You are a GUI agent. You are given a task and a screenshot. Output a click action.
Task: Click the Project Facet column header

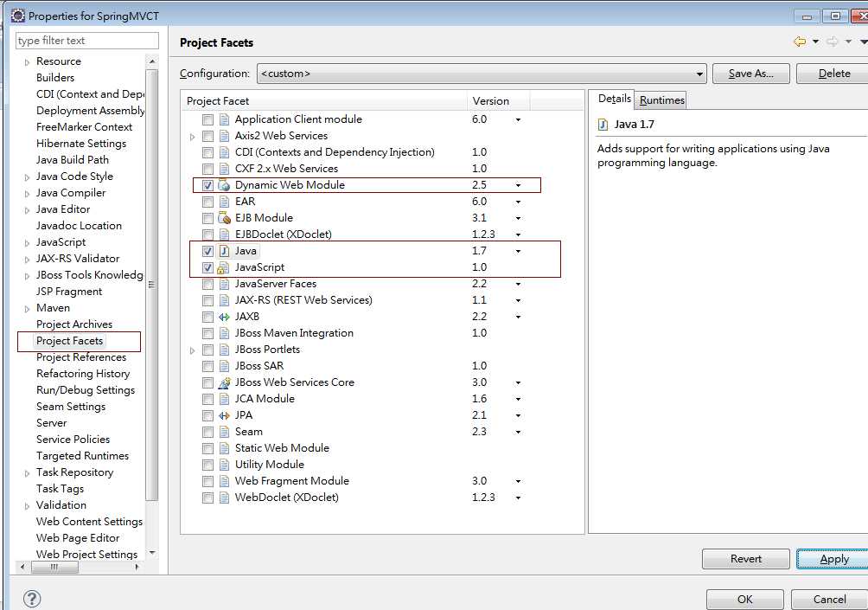click(325, 101)
